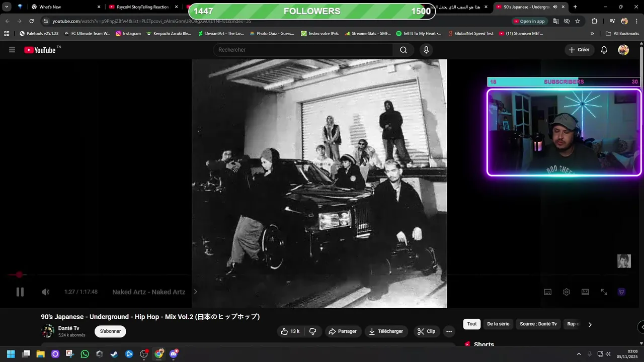
Task: Open Steam from the taskbar
Action: click(x=114, y=354)
